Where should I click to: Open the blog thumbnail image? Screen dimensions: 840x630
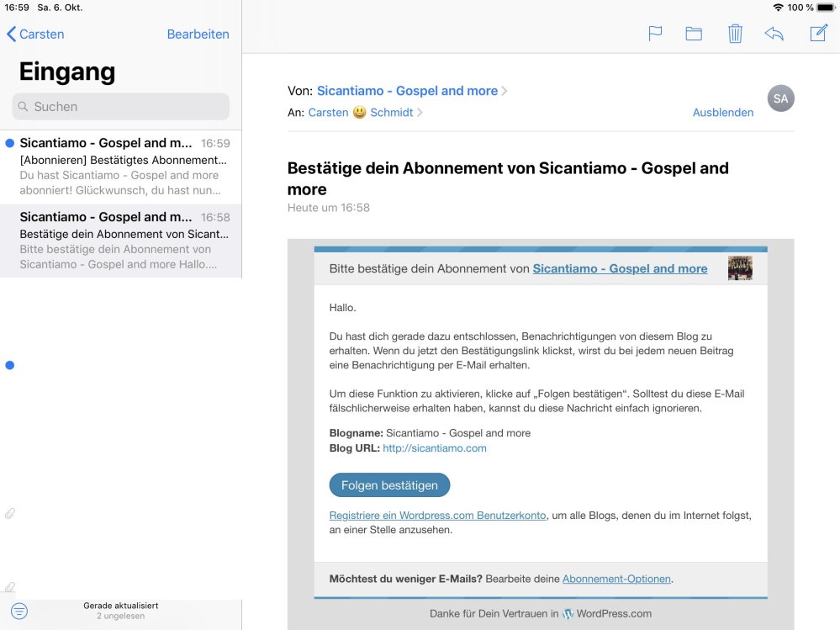pos(740,268)
